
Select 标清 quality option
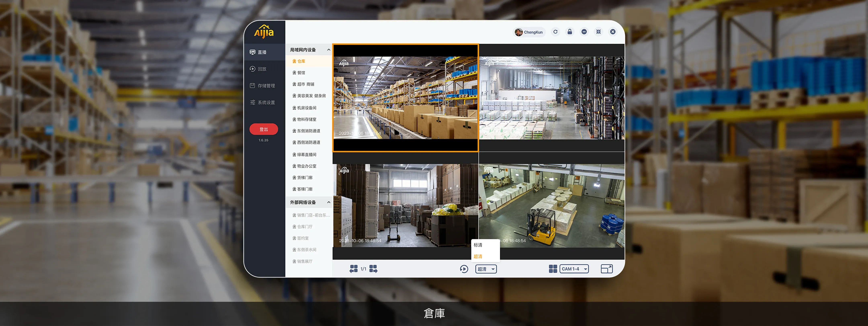coord(478,245)
